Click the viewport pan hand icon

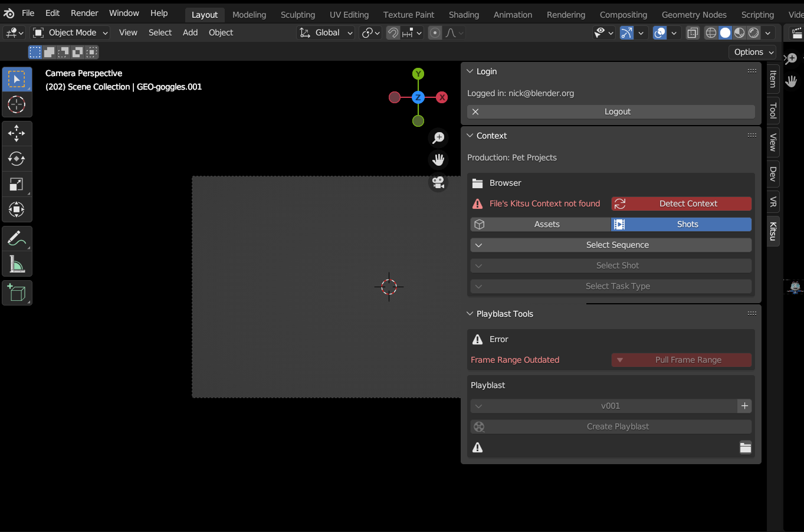coord(438,160)
